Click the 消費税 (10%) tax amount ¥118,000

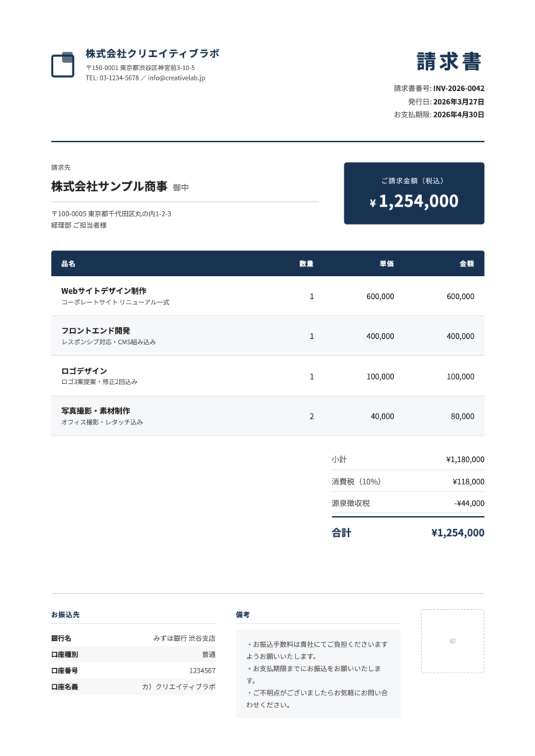click(468, 481)
